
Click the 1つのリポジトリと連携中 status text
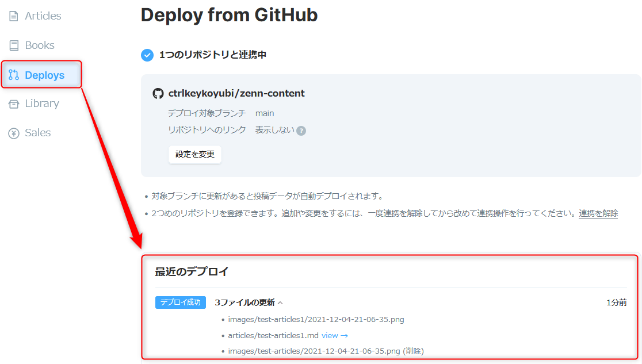coord(212,55)
